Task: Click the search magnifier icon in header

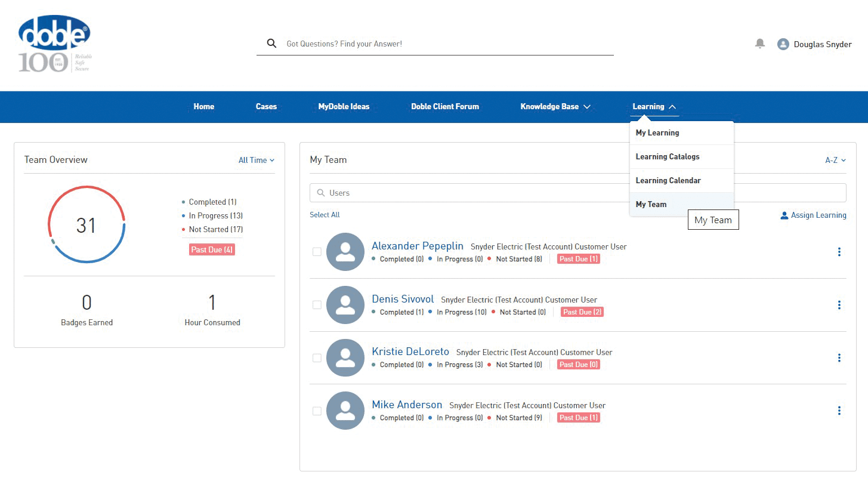Action: [x=271, y=44]
